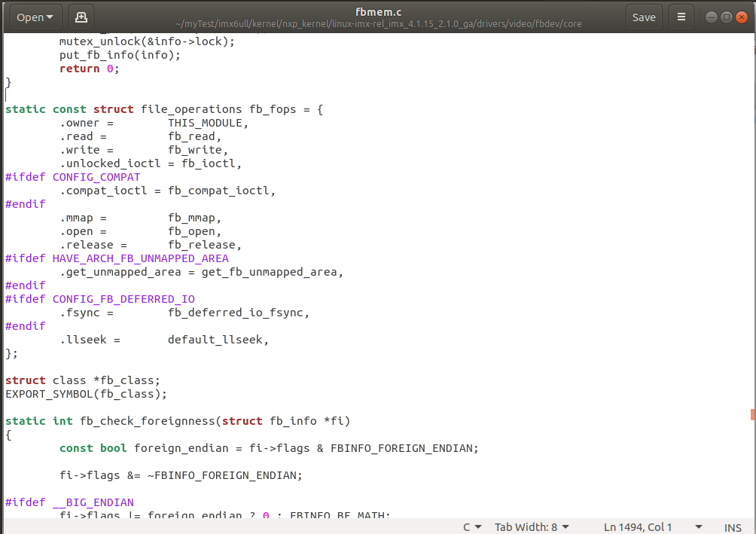The height and width of the screenshot is (534, 756).
Task: Click on 'fb_write,' text
Action: [198, 150]
